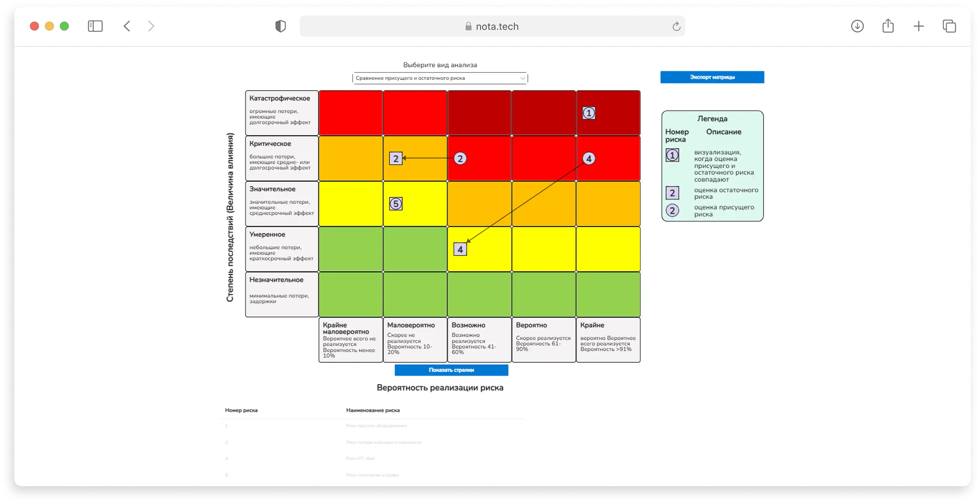Screen dimensions: 980x503
Task: Show the tab overview icon
Action: click(x=949, y=26)
